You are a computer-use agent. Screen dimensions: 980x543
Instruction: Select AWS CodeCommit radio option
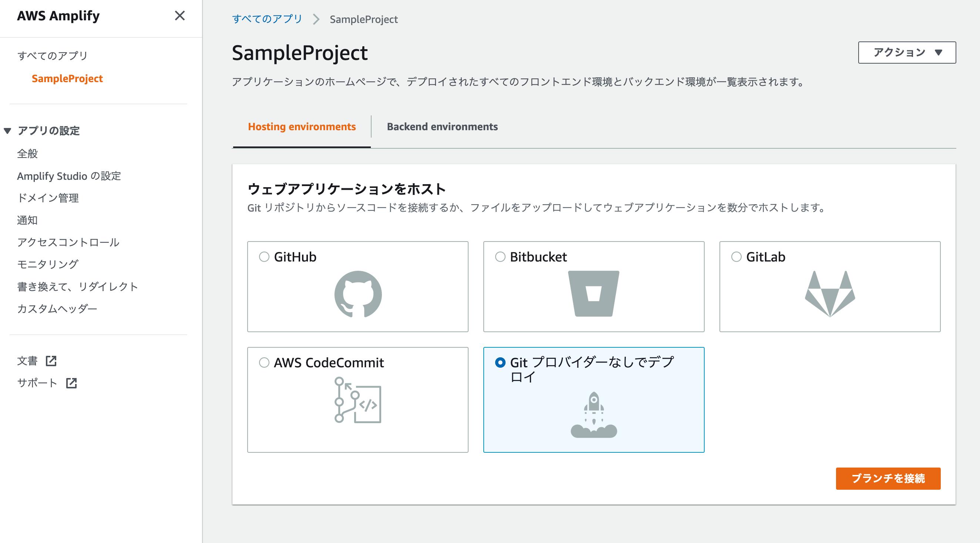pyautogui.click(x=264, y=362)
